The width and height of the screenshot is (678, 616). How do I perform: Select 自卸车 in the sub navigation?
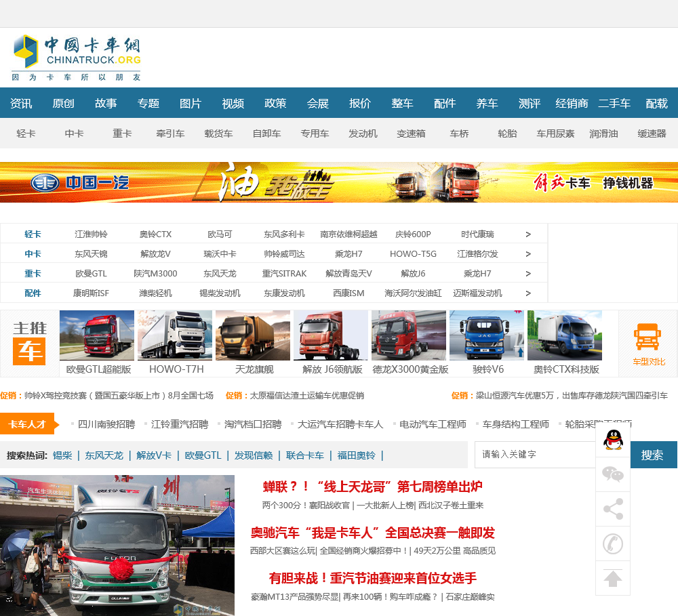[266, 134]
